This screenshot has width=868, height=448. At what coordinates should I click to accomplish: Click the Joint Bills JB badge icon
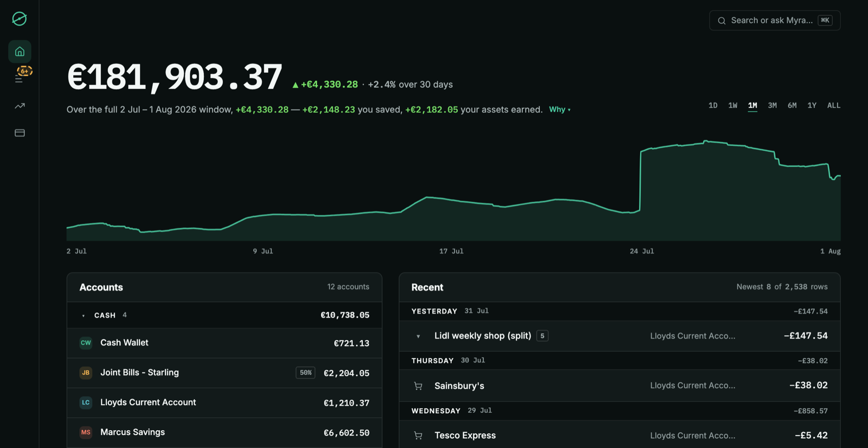point(86,373)
